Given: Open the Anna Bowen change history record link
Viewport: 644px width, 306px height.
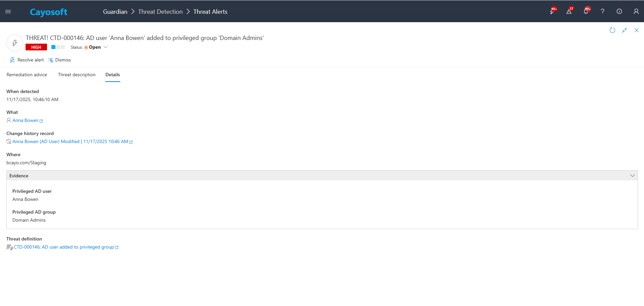Looking at the screenshot, I should 70,142.
